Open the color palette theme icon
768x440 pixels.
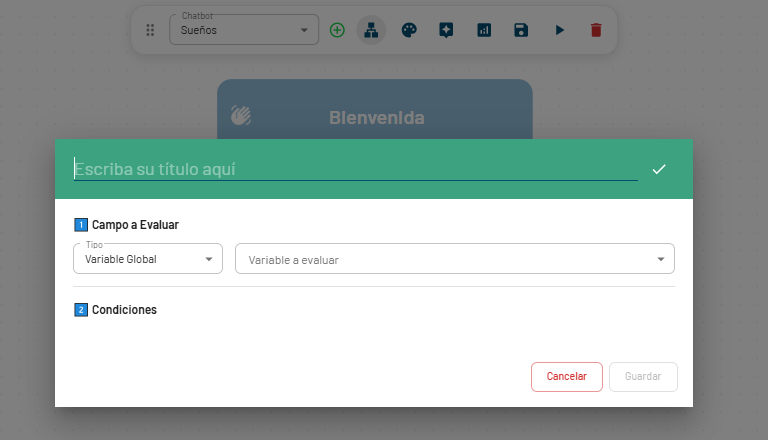tap(408, 30)
